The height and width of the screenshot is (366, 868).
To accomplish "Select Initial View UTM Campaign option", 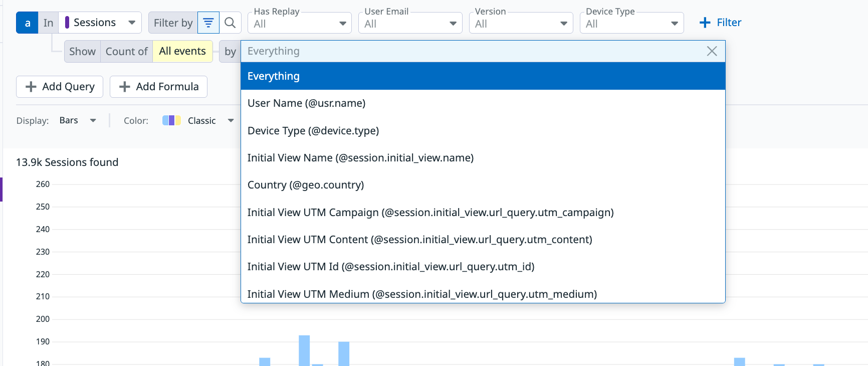I will (x=430, y=213).
